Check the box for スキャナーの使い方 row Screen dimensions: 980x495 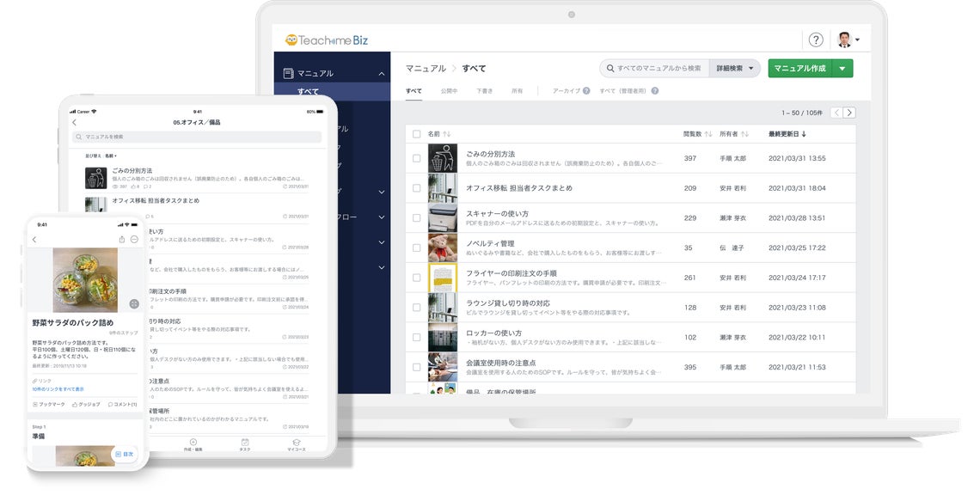416,218
